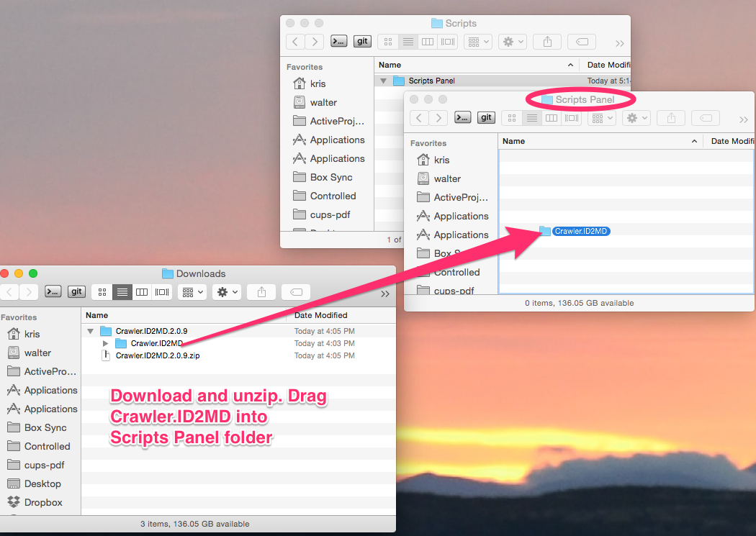Go back in Downloads window

(9, 292)
